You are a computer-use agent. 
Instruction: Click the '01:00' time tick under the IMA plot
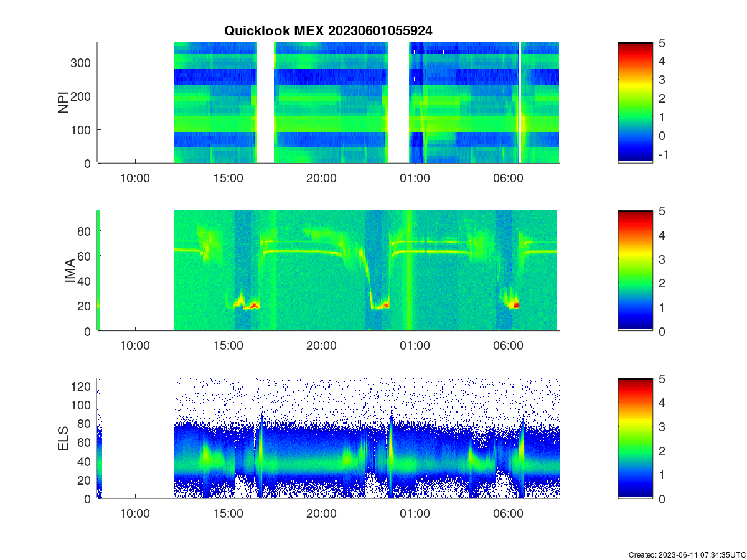point(415,345)
